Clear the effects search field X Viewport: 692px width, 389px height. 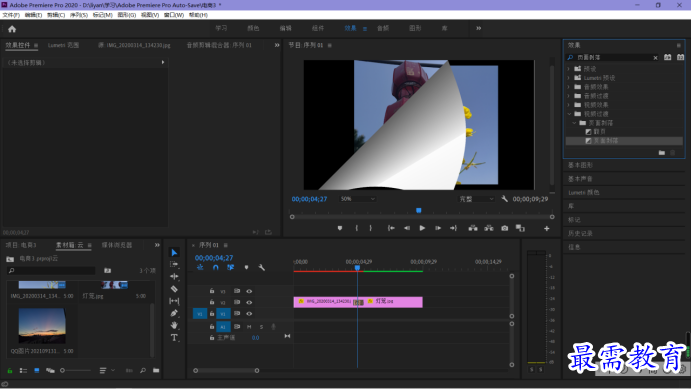(x=655, y=58)
